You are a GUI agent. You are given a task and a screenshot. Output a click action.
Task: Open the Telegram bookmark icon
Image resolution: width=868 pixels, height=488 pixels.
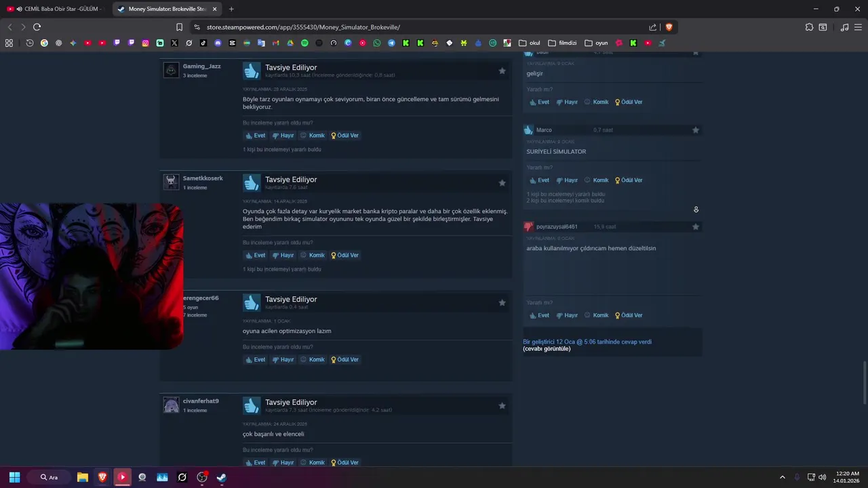click(x=391, y=43)
